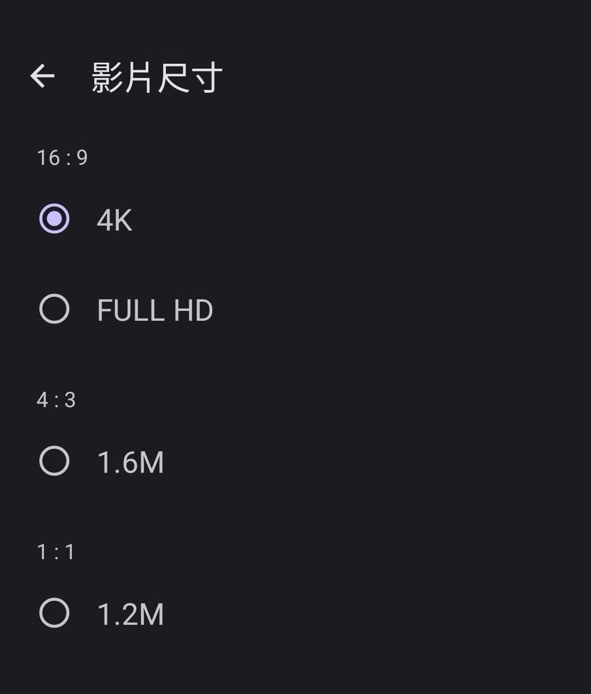
Task: Click the 4 : 3 section header
Action: click(56, 400)
